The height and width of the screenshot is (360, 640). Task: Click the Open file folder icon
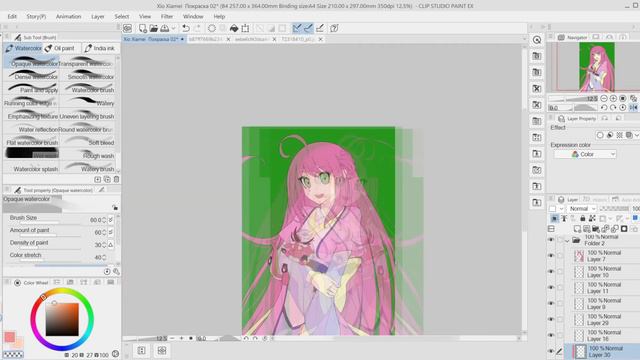point(153,28)
